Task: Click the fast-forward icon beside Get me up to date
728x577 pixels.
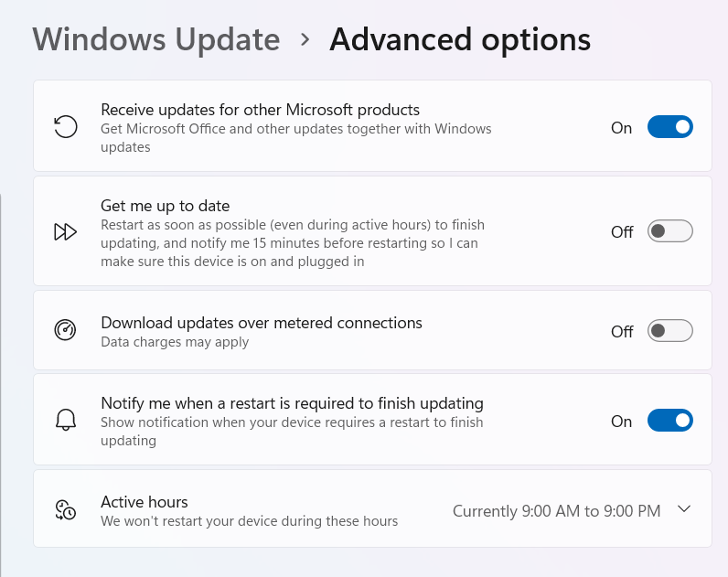Action: [x=66, y=231]
